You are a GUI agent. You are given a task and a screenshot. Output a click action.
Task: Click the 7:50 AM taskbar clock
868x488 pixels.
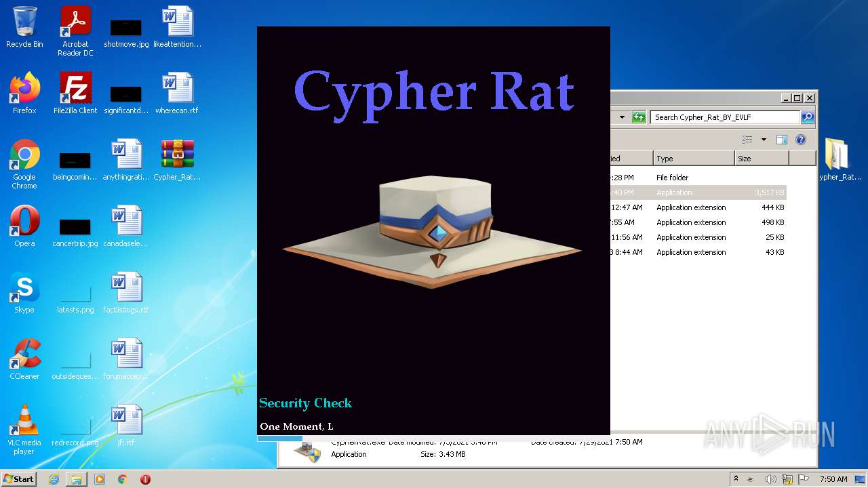pos(833,479)
